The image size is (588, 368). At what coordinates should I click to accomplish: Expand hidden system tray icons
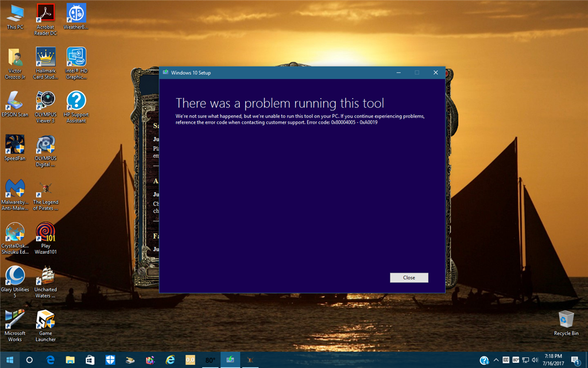click(x=496, y=360)
